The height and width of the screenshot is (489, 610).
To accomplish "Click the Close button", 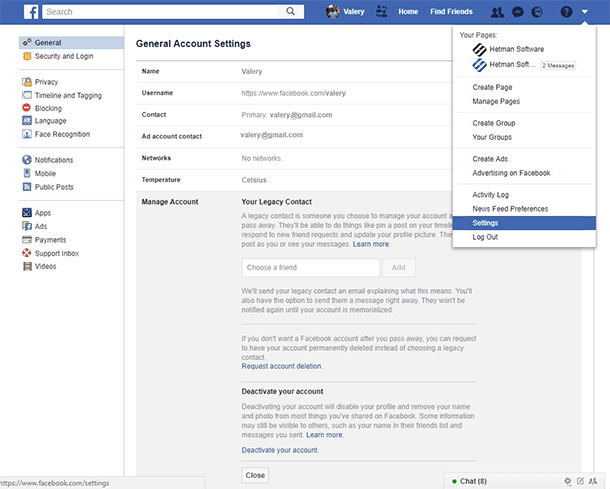I will (x=255, y=475).
